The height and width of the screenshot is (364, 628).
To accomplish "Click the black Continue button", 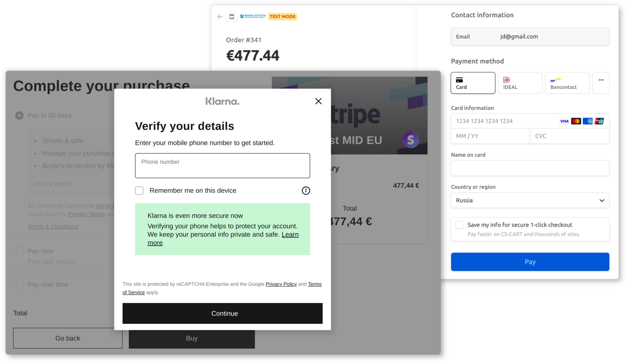I will click(222, 314).
